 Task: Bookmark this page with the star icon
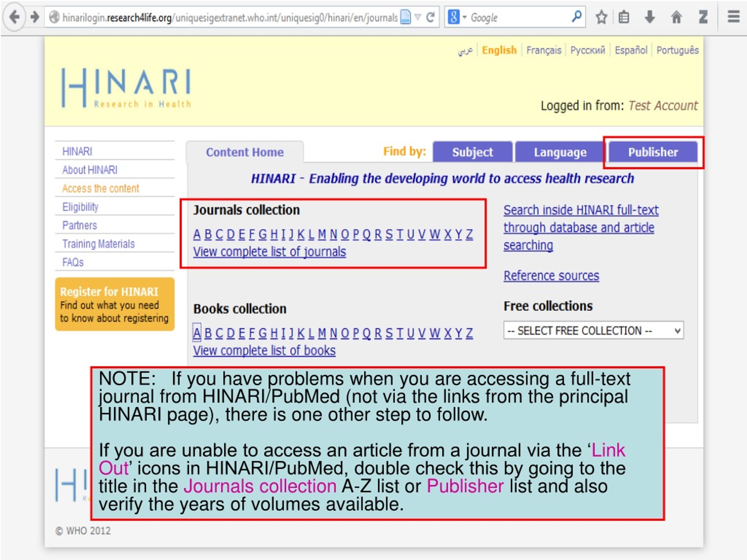click(601, 17)
